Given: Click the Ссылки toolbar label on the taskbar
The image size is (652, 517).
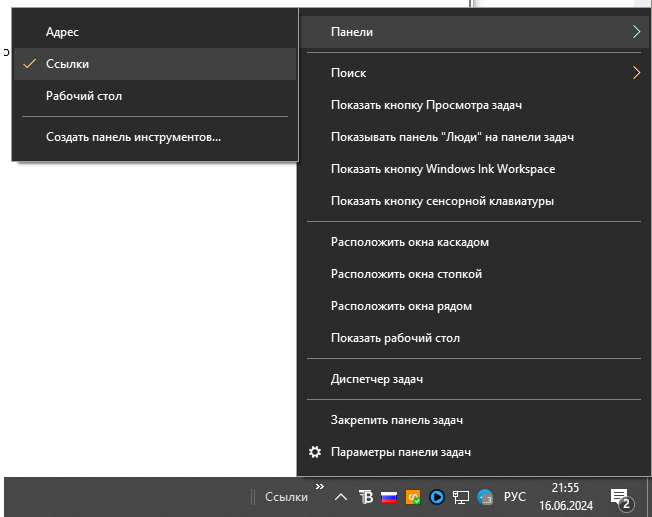Looking at the screenshot, I should tap(286, 497).
